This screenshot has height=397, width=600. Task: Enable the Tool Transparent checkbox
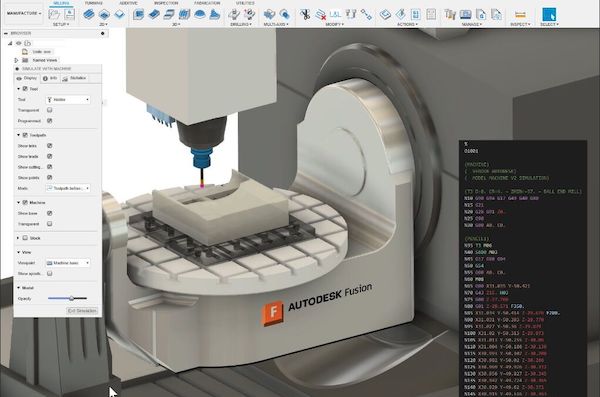click(x=49, y=110)
